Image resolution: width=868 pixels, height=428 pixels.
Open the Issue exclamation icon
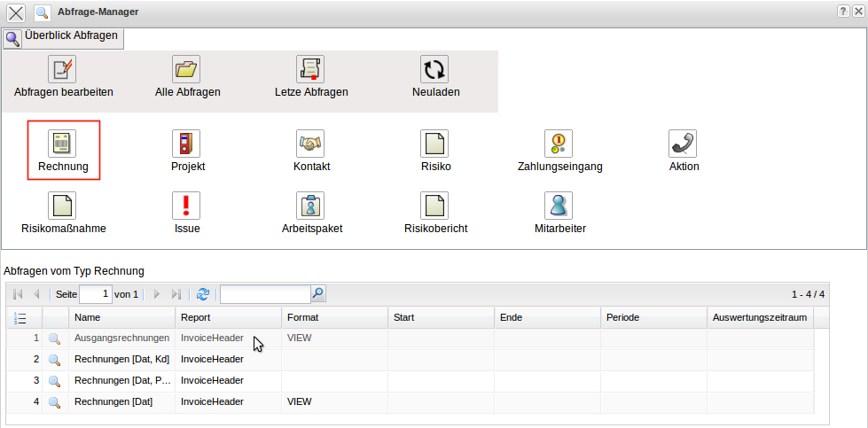(187, 206)
